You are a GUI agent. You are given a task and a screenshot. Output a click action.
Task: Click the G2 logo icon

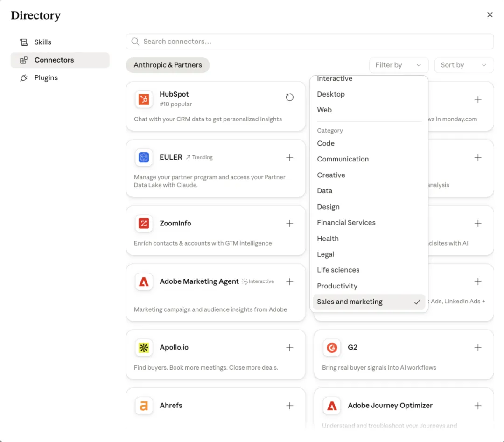(332, 348)
